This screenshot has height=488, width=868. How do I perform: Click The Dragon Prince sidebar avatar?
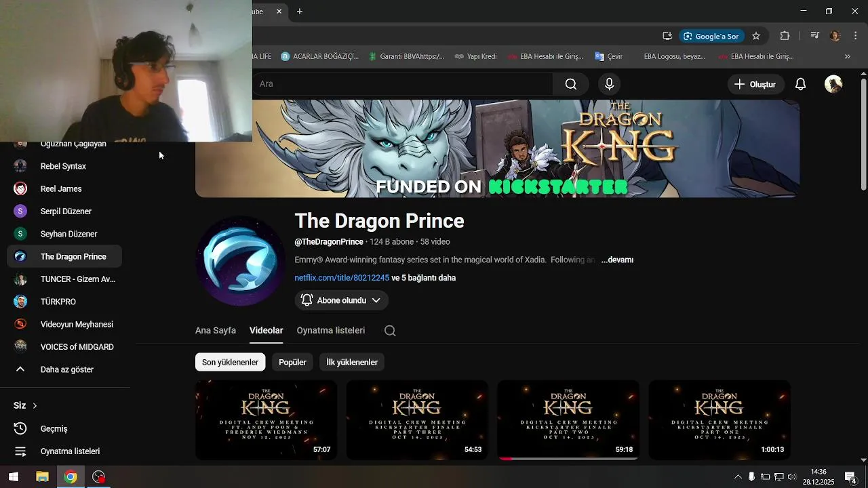(x=20, y=257)
